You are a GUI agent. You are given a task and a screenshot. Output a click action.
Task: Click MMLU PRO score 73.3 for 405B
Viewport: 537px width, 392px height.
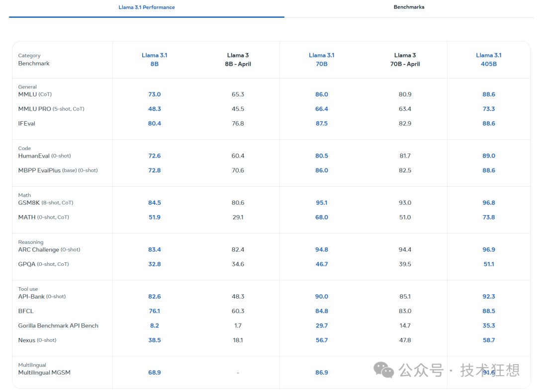pyautogui.click(x=489, y=109)
